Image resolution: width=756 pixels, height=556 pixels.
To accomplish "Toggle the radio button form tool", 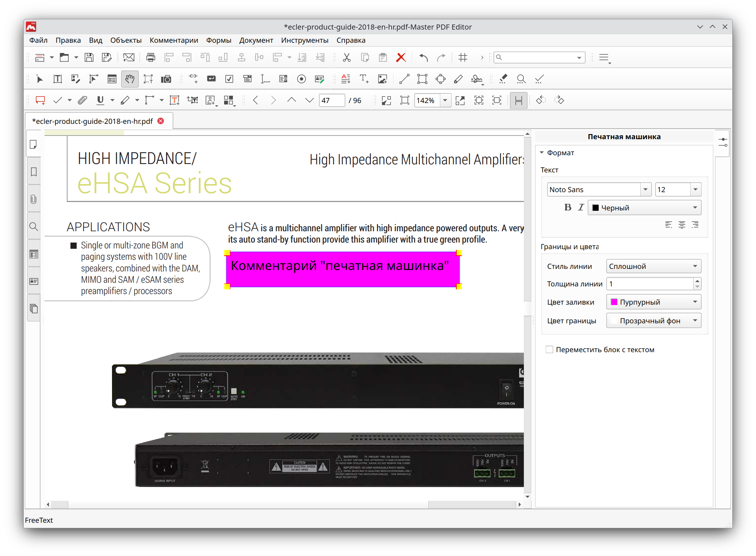I will pos(301,79).
